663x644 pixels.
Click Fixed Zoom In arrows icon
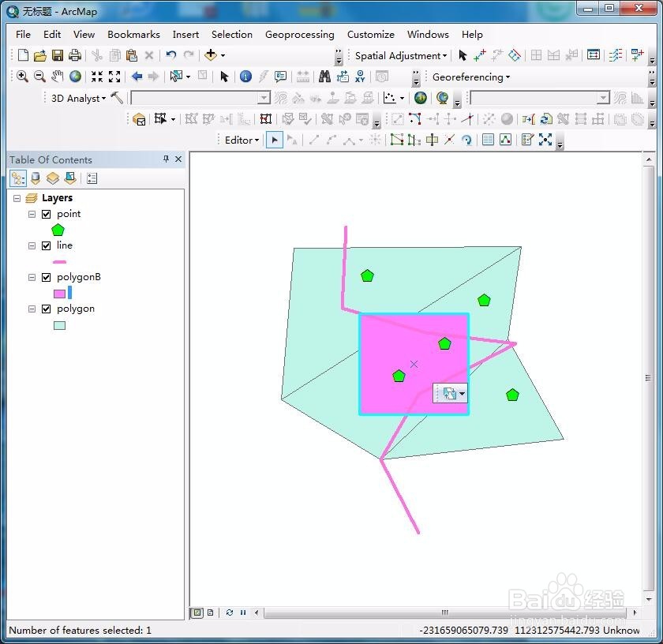[x=97, y=77]
